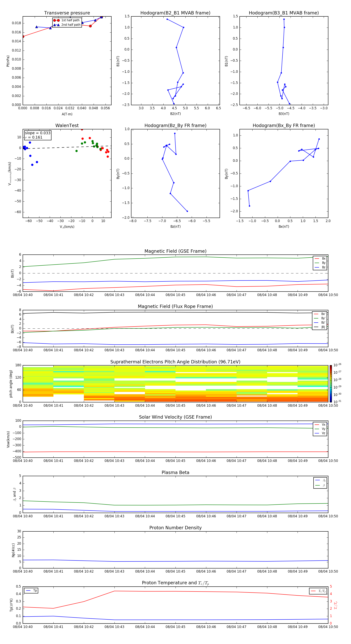Click the pitch angle spectrogram colorbar
351x644 pixels.
pos(331,384)
